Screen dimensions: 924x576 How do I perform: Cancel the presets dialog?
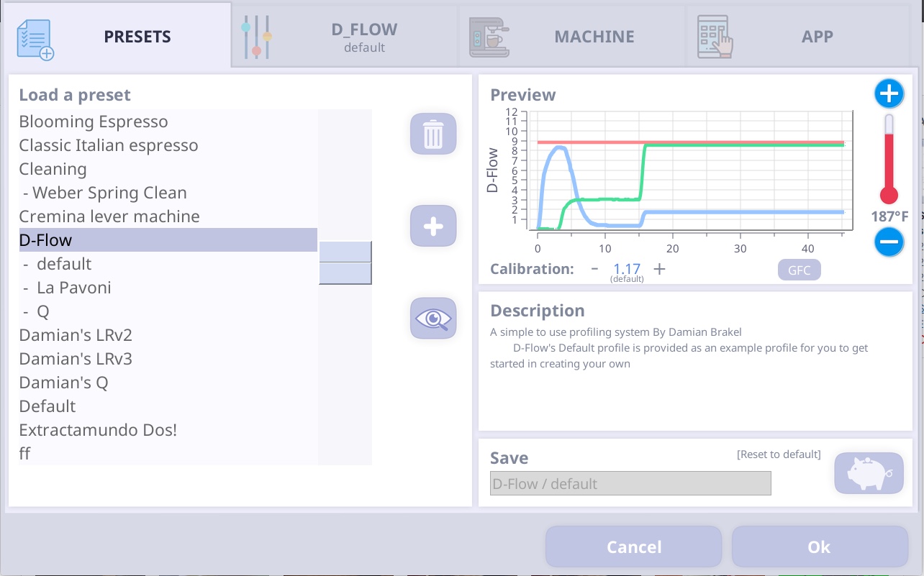coord(633,547)
